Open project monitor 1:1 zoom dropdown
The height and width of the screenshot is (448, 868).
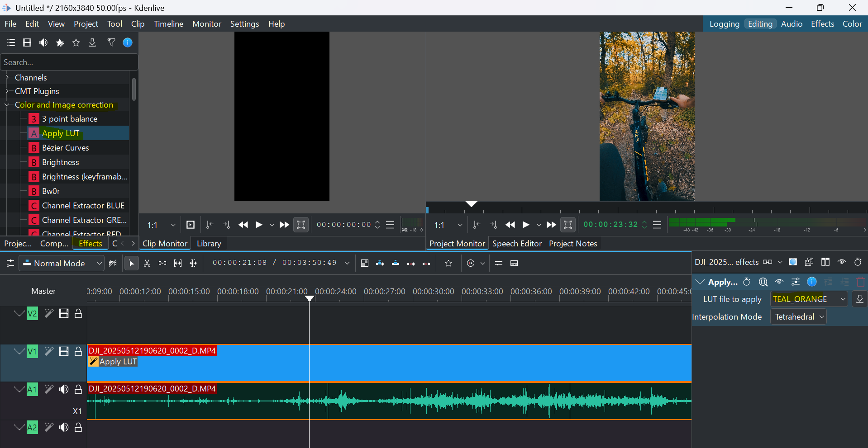(x=448, y=225)
